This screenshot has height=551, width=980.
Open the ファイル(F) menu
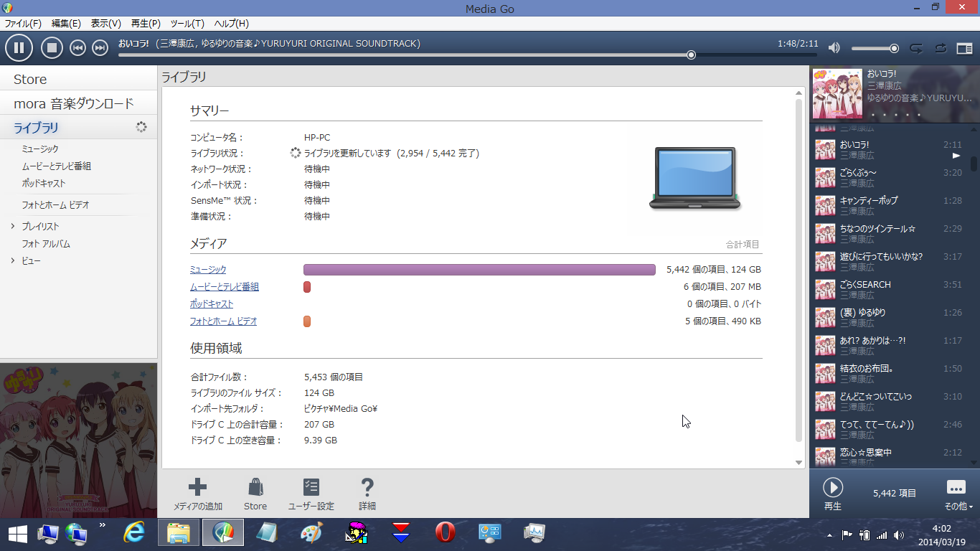coord(23,24)
